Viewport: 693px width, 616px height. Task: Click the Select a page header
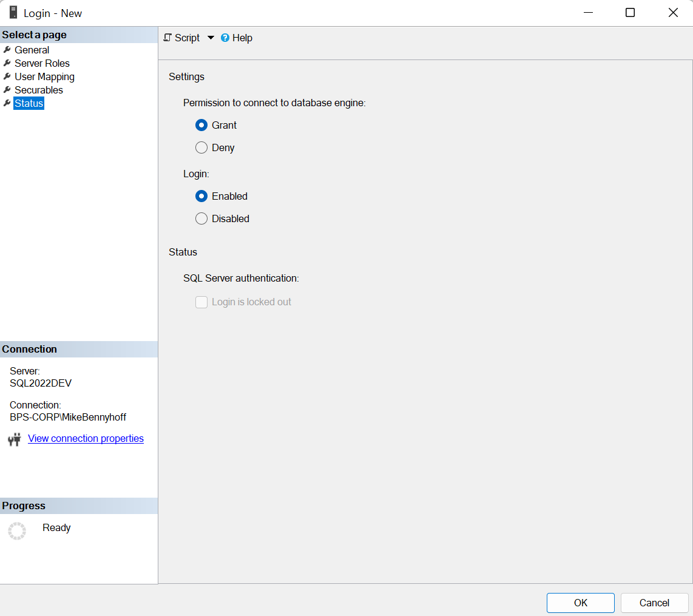tap(79, 35)
